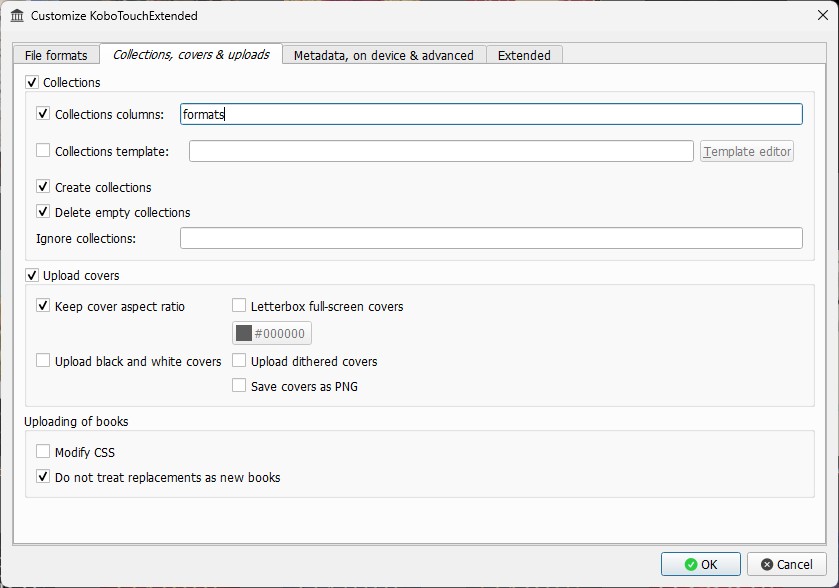The width and height of the screenshot is (839, 588).
Task: Click the Uploading of books label
Action: (76, 422)
